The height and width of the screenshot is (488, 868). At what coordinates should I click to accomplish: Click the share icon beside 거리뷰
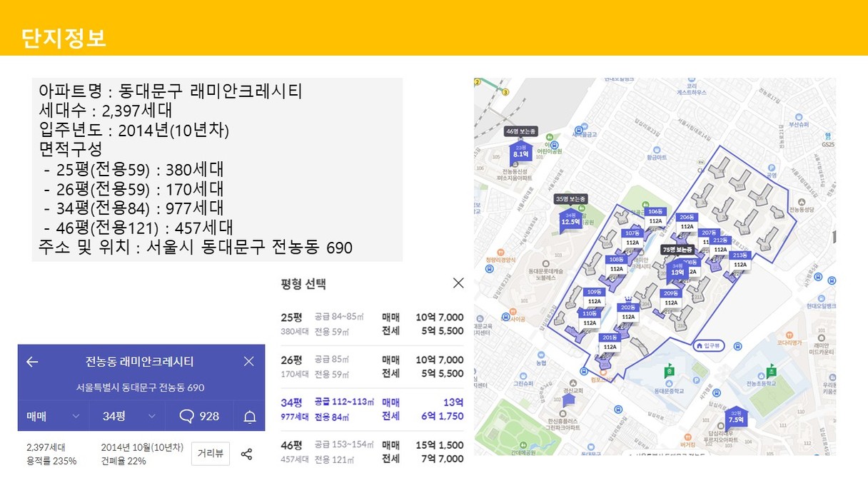point(246,454)
